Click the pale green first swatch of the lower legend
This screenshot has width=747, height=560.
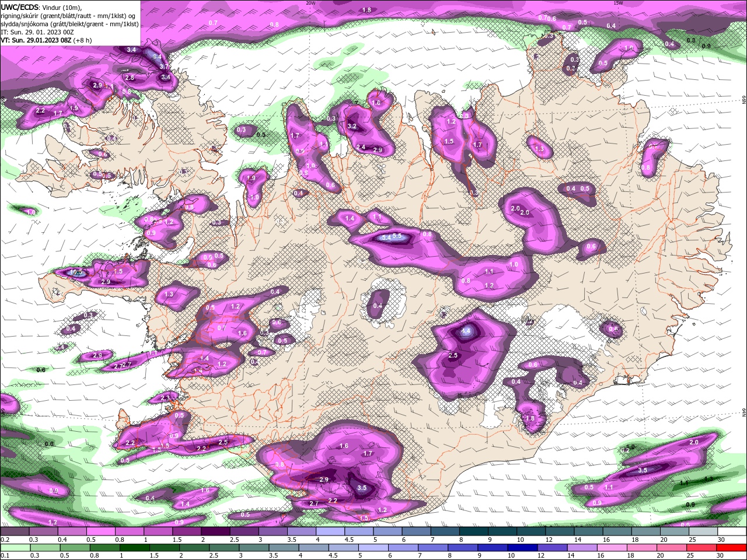[x=15, y=548]
